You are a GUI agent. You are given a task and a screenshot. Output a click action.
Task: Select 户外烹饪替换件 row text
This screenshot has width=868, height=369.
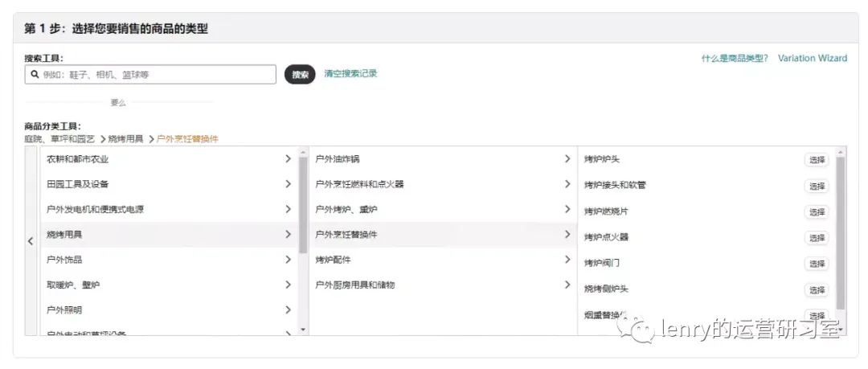click(x=346, y=235)
